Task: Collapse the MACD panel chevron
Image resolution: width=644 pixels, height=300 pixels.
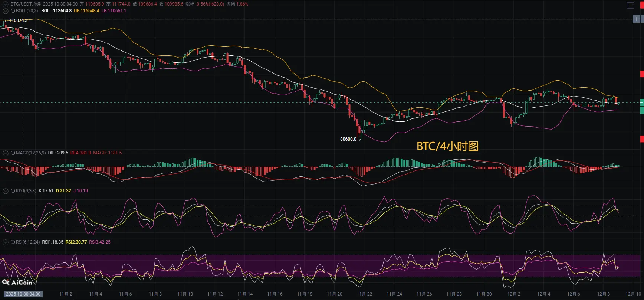Action: [x=6, y=153]
